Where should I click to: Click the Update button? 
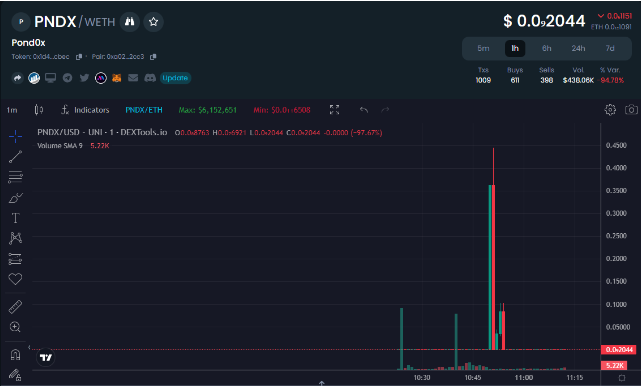click(175, 78)
